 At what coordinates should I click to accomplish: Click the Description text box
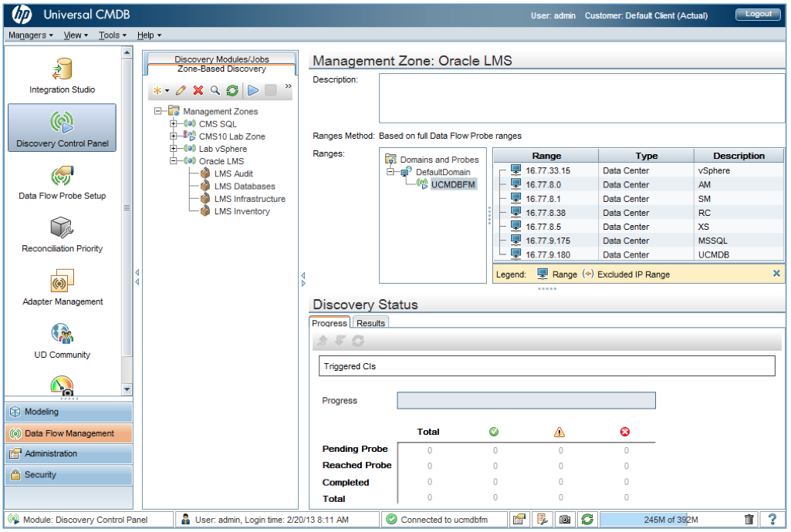coord(582,98)
